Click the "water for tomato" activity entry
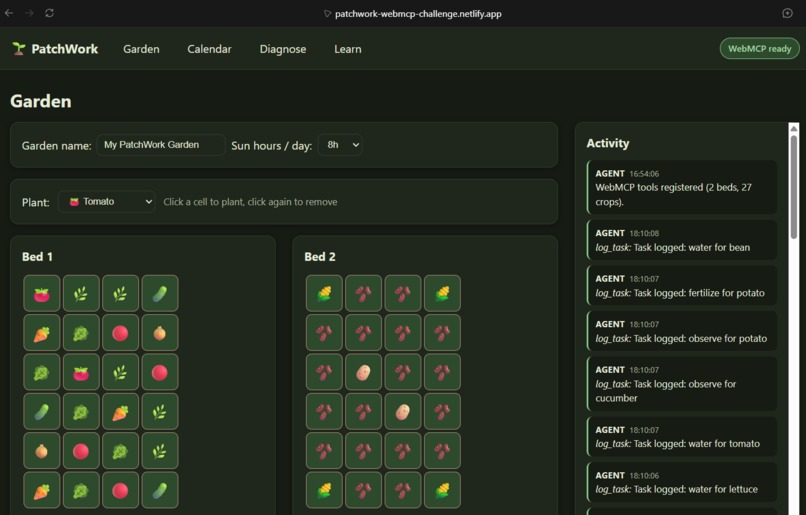Viewport: 806px width, 515px height. (x=682, y=436)
